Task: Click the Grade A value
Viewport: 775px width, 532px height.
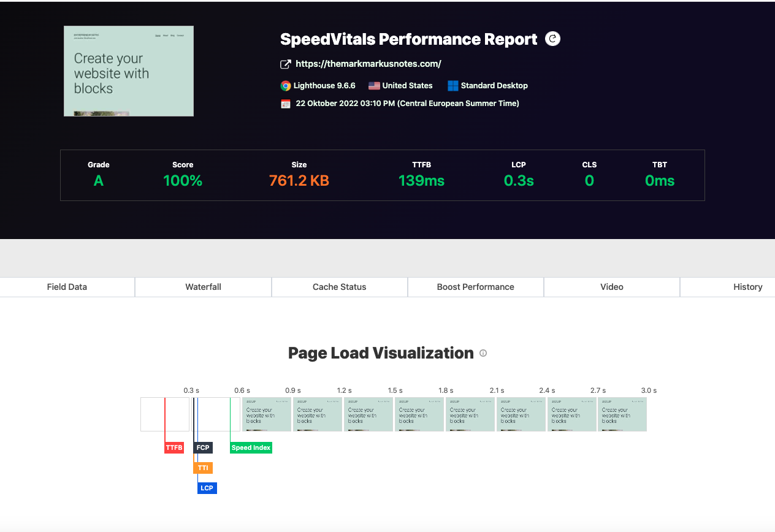Action: coord(99,181)
